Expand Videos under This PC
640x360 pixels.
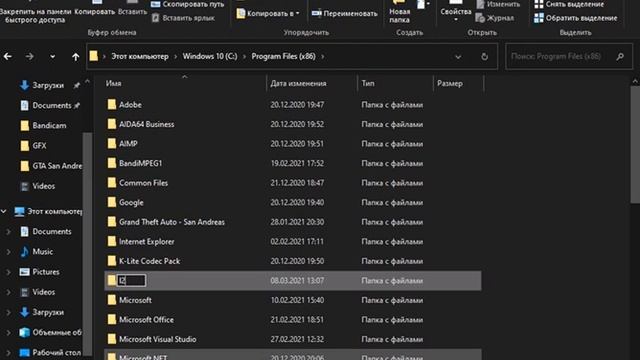8,292
